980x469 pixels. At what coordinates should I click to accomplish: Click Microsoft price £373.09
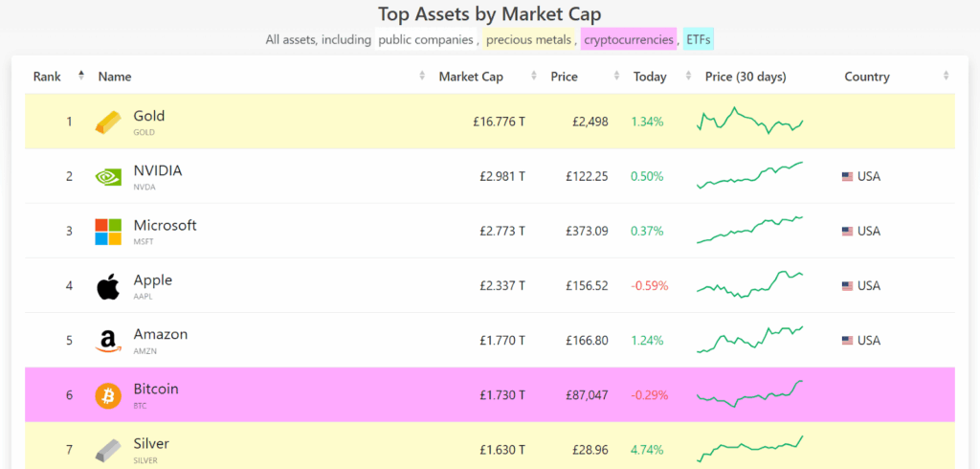click(x=587, y=232)
